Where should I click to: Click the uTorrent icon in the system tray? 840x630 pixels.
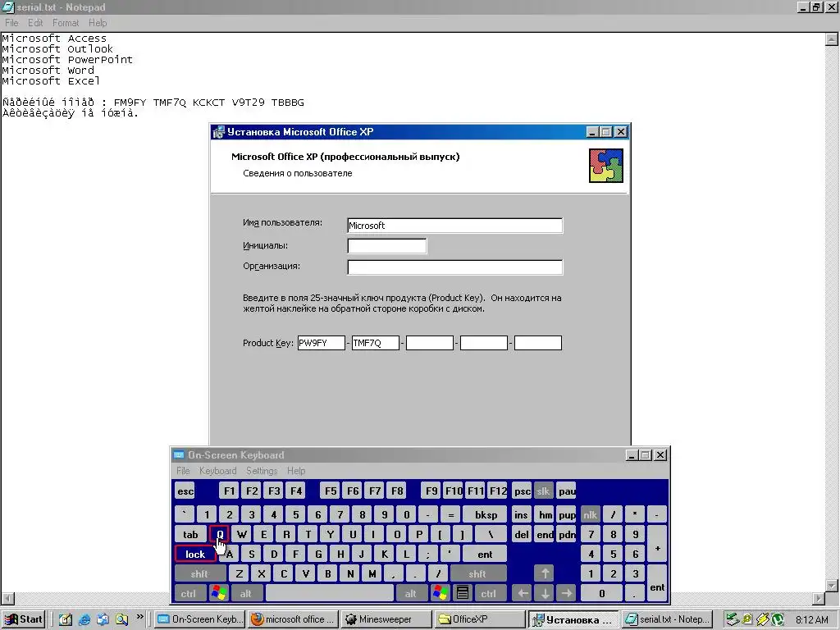tap(778, 620)
